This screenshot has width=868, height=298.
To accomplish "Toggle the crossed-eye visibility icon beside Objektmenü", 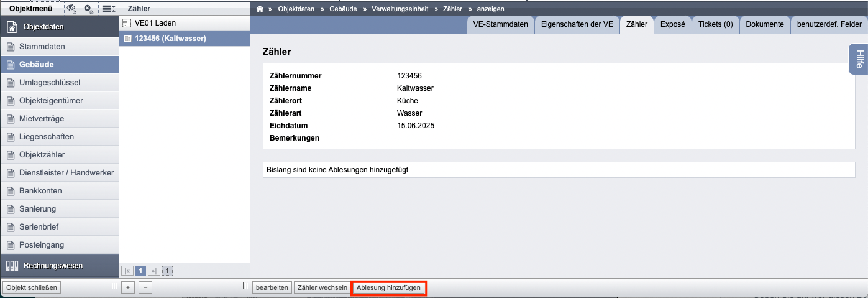I will coord(71,9).
